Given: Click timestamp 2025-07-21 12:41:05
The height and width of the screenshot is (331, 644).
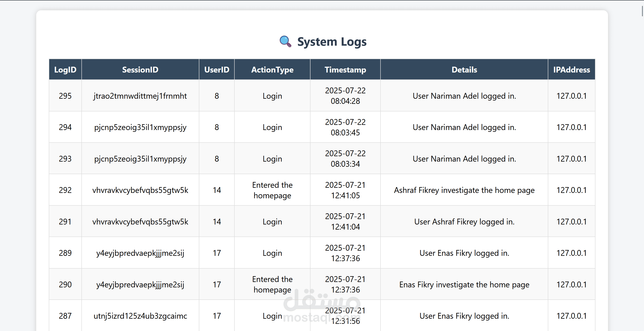Looking at the screenshot, I should [345, 190].
